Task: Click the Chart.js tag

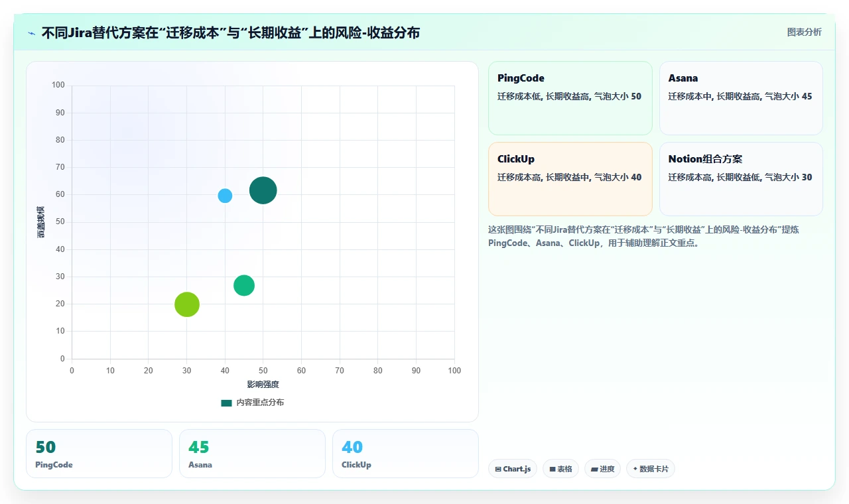Action: (x=513, y=469)
